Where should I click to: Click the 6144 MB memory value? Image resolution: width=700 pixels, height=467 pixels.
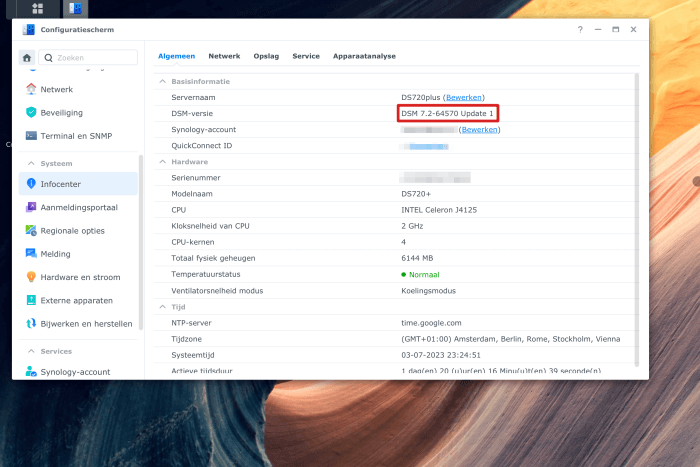pos(417,258)
